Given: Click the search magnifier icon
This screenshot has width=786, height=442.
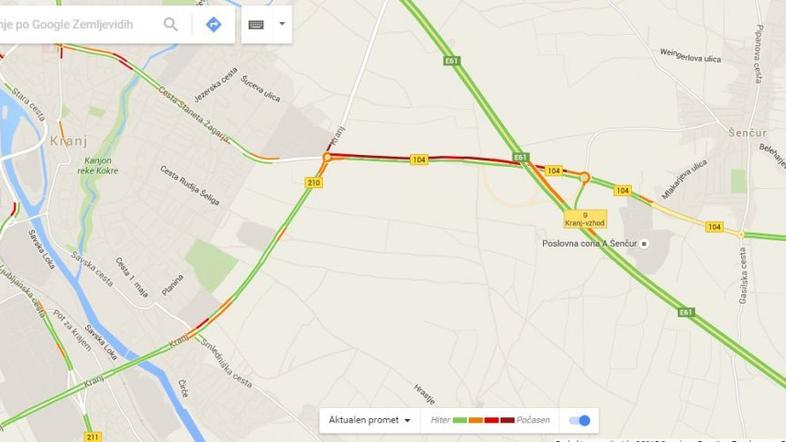Looking at the screenshot, I should [170, 24].
